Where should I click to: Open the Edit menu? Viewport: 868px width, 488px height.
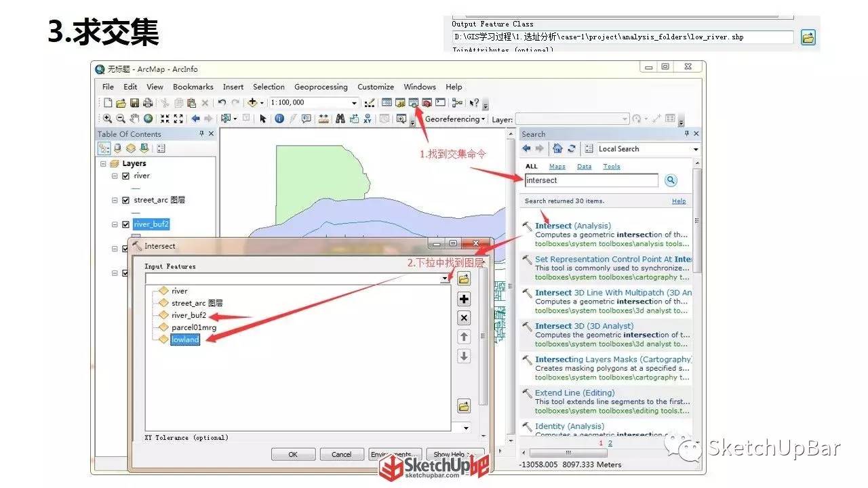click(130, 87)
